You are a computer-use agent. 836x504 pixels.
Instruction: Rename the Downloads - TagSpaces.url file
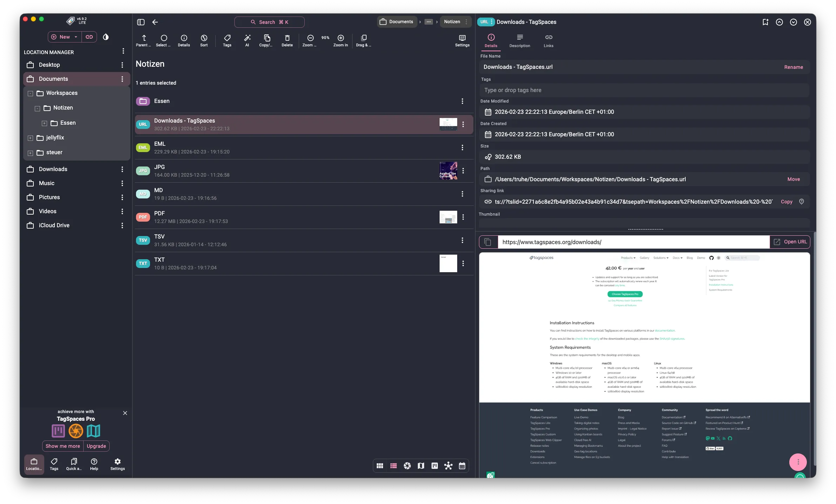tap(793, 67)
